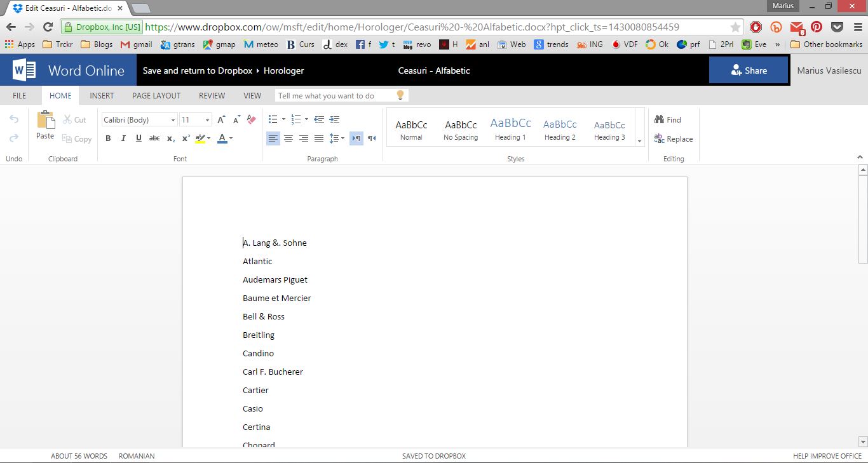Viewport: 868px width, 463px height.
Task: Apply the No Spacing style
Action: (x=461, y=130)
